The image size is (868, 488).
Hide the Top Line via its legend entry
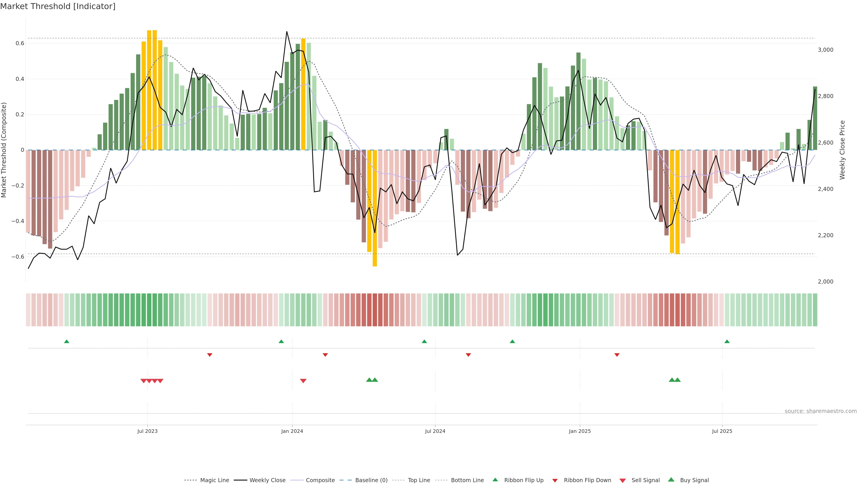tap(419, 480)
